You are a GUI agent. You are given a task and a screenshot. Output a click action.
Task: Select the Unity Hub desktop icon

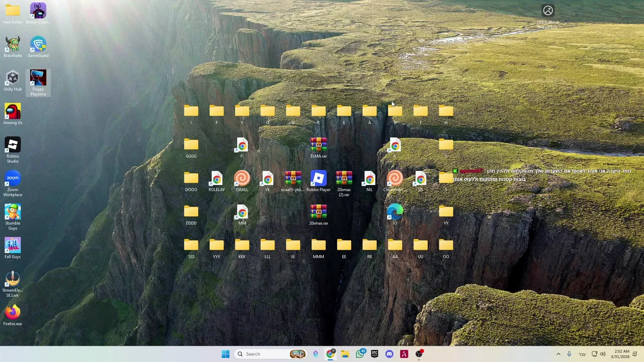click(13, 80)
